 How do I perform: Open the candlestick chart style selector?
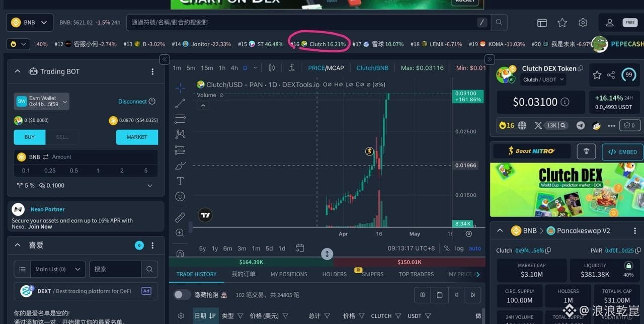(272, 68)
